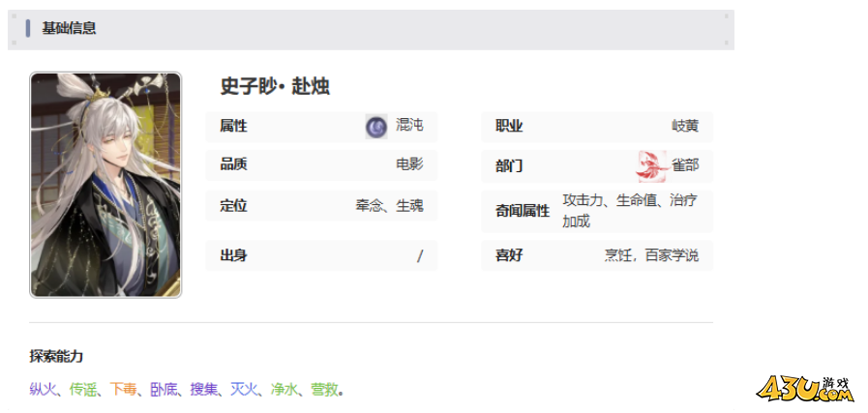Open the 史子眇 character portrait image

click(105, 185)
